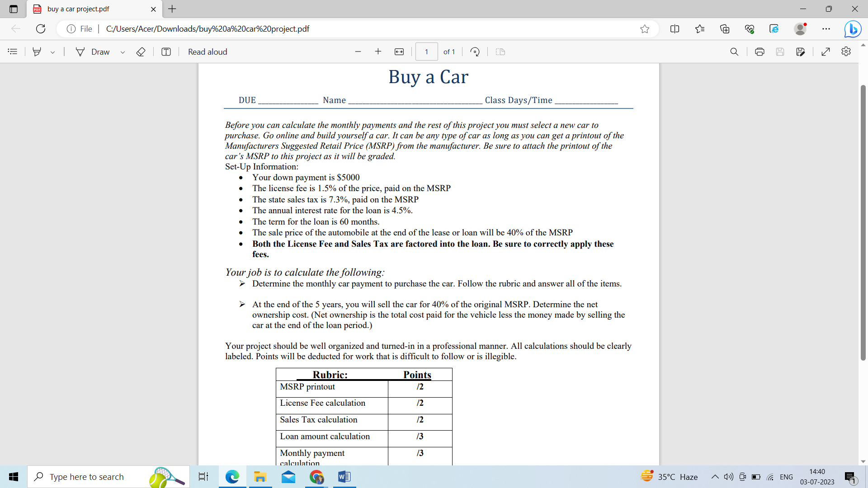This screenshot has width=868, height=488.
Task: Expand the highlighter options chevron
Action: [52, 52]
